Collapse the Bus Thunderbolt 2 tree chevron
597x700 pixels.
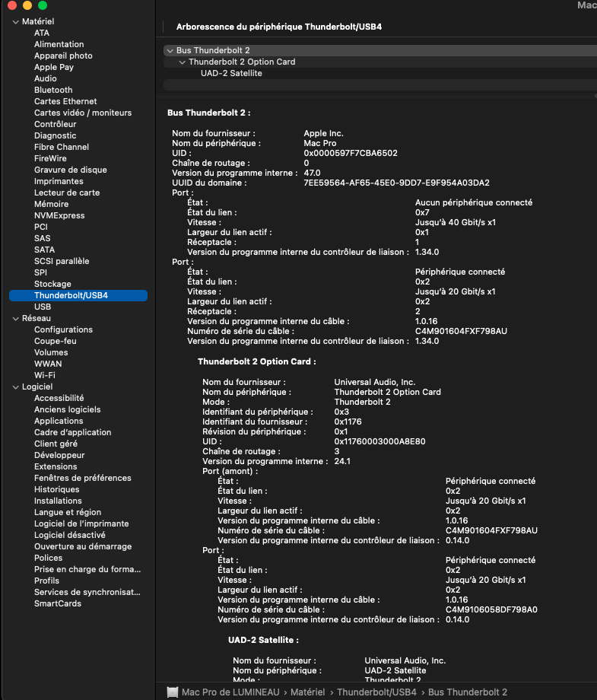click(170, 51)
